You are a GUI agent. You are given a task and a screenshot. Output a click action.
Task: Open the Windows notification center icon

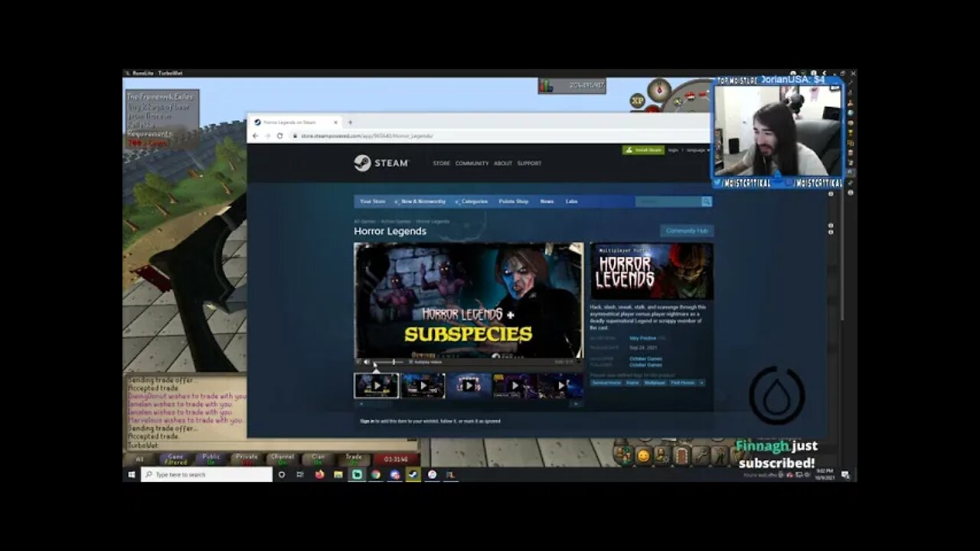pos(846,474)
